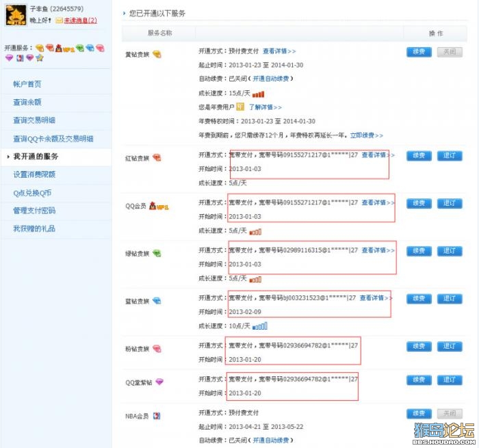Open 查看详情>> in the 红钻贵族 row
Screen dimensions: 479x448
[x=378, y=155]
